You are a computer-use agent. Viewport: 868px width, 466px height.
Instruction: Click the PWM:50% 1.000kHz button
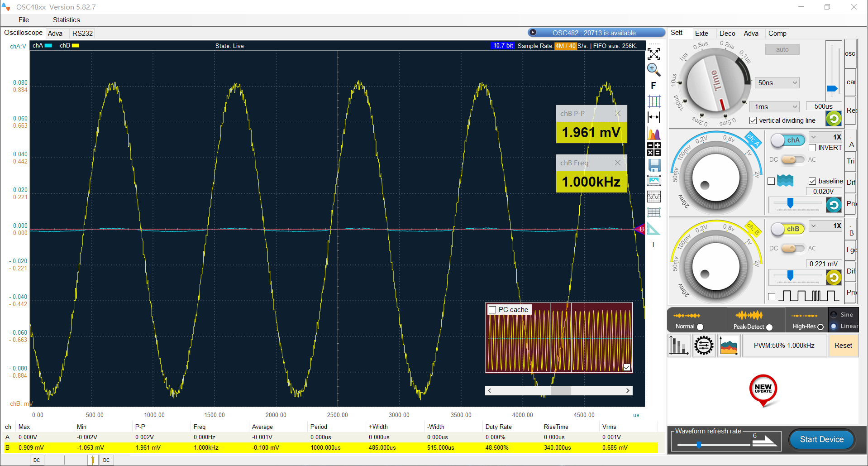click(x=784, y=346)
